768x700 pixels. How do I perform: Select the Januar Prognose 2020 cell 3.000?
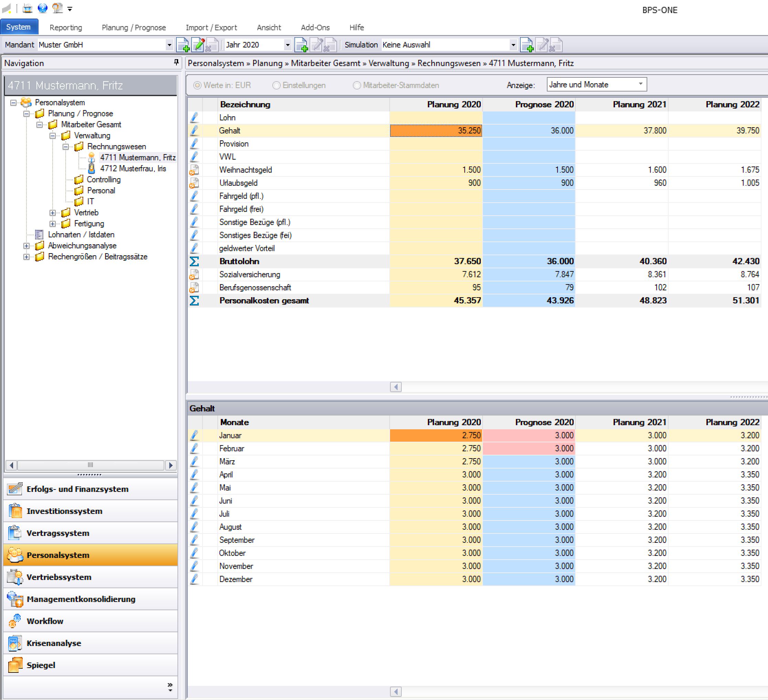(x=529, y=435)
